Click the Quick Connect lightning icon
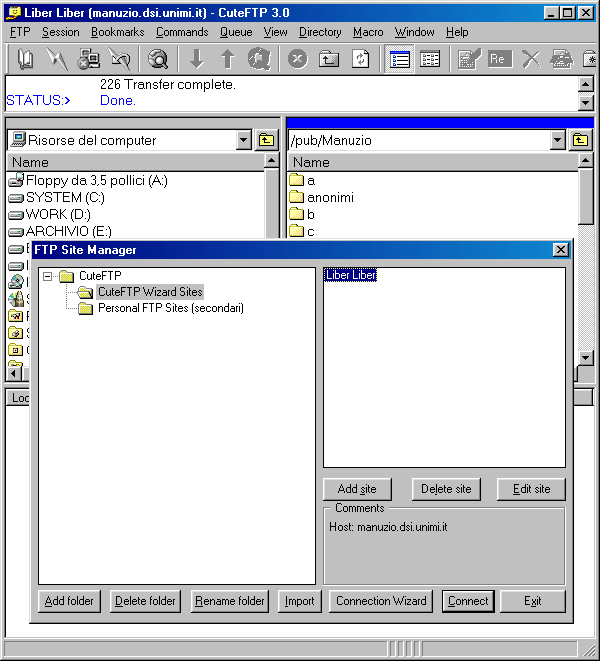600x661 pixels. (x=56, y=59)
